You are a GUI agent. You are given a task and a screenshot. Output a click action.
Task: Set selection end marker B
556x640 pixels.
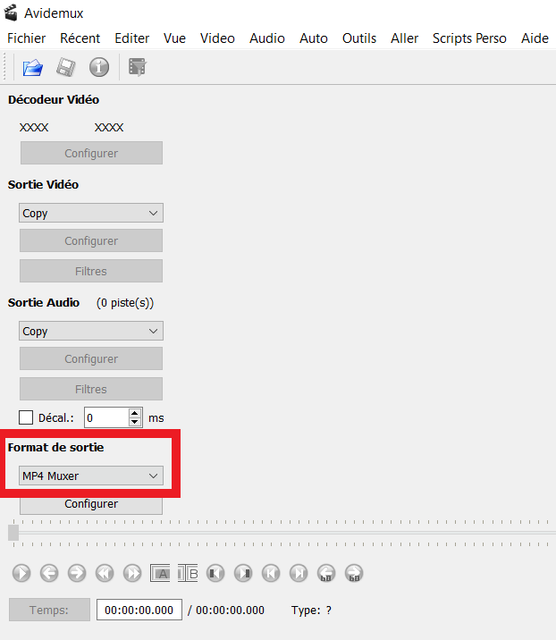pyautogui.click(x=188, y=573)
